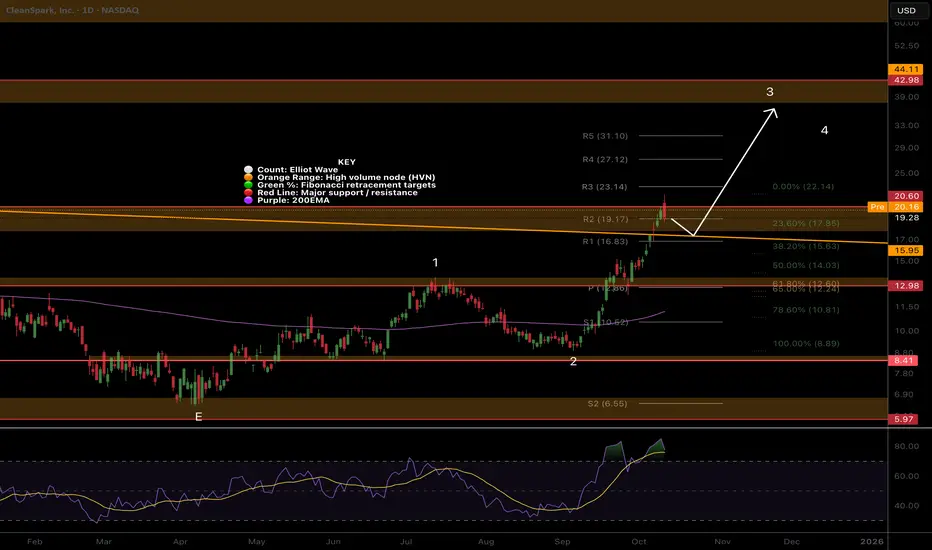Click the 'Count: Elliot Wave' legend line
The image size is (932, 550).
tap(298, 169)
